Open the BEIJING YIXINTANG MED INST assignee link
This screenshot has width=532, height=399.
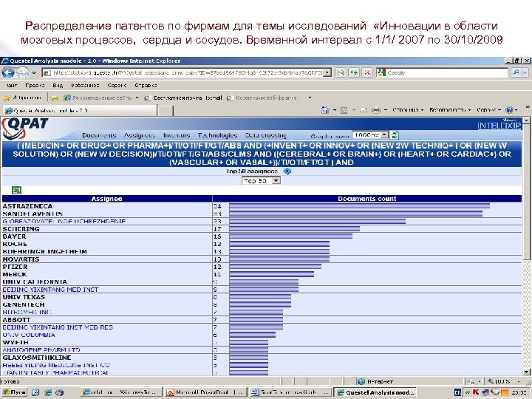point(50,290)
